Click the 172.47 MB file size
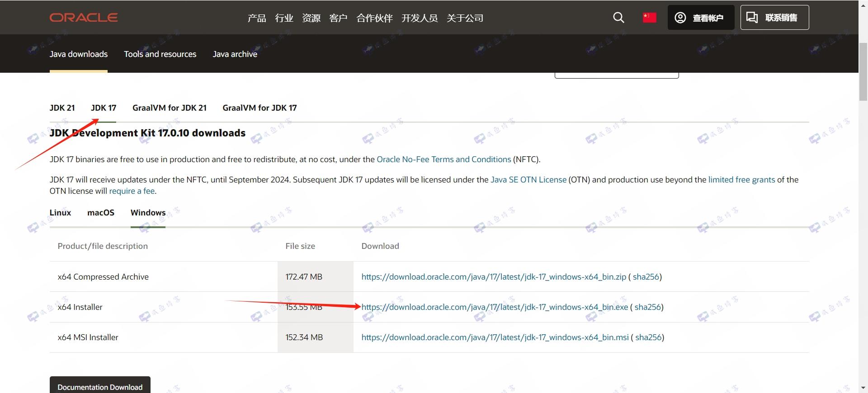The image size is (868, 393). pyautogui.click(x=304, y=277)
